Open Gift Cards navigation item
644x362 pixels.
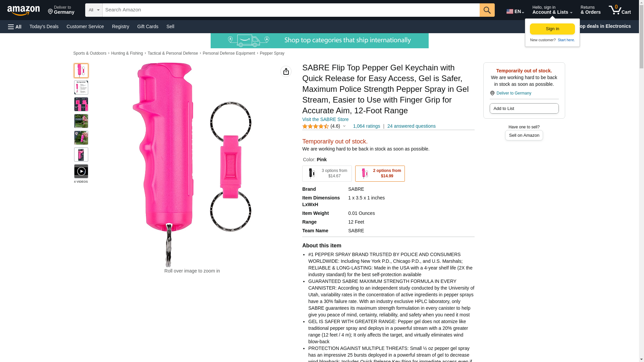pos(148,26)
